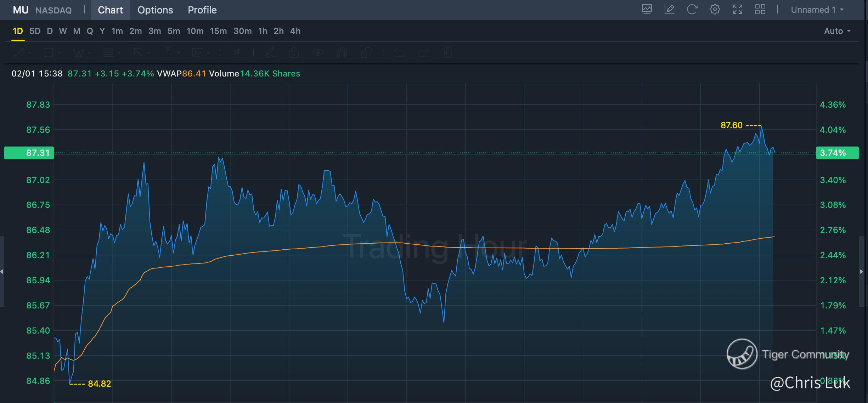The width and height of the screenshot is (868, 403).
Task: Click the chart drawing pencil icon
Action: tap(669, 10)
